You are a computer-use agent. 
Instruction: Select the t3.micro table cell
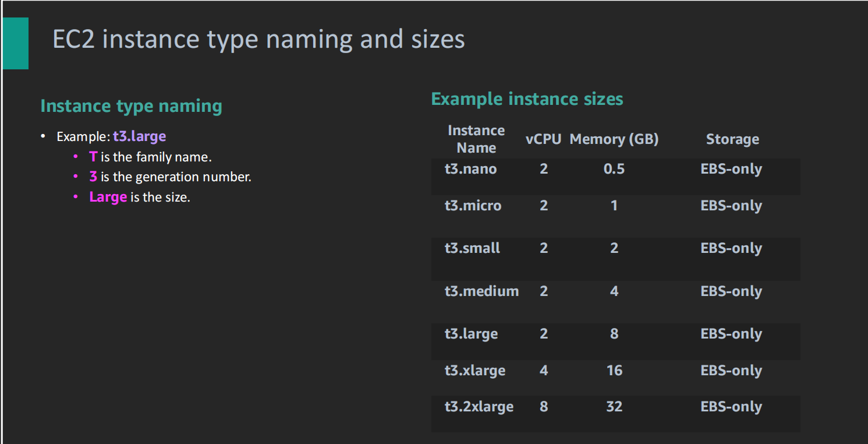click(473, 206)
